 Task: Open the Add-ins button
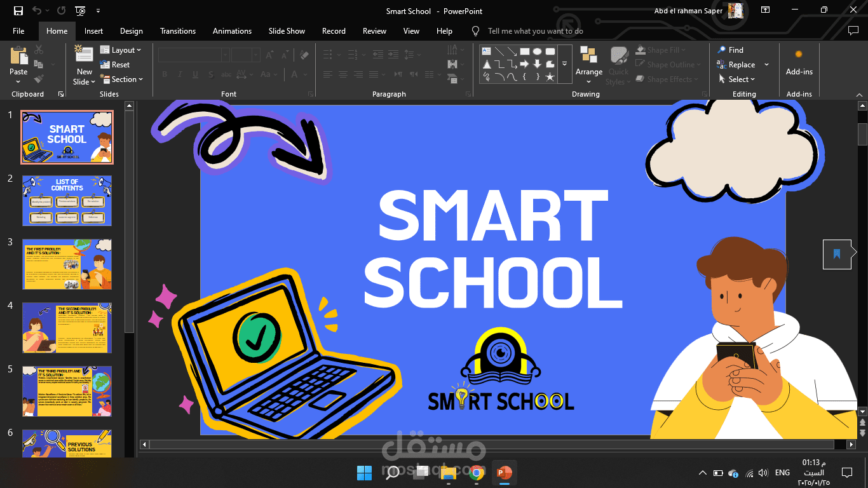(799, 62)
